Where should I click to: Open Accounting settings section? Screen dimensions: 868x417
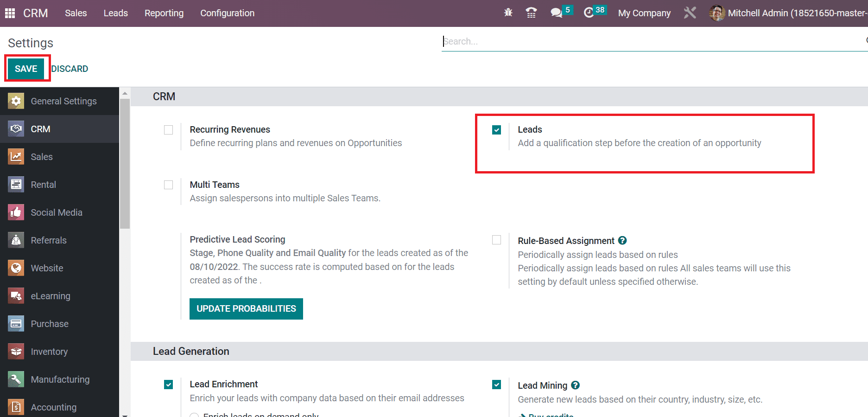[59, 407]
